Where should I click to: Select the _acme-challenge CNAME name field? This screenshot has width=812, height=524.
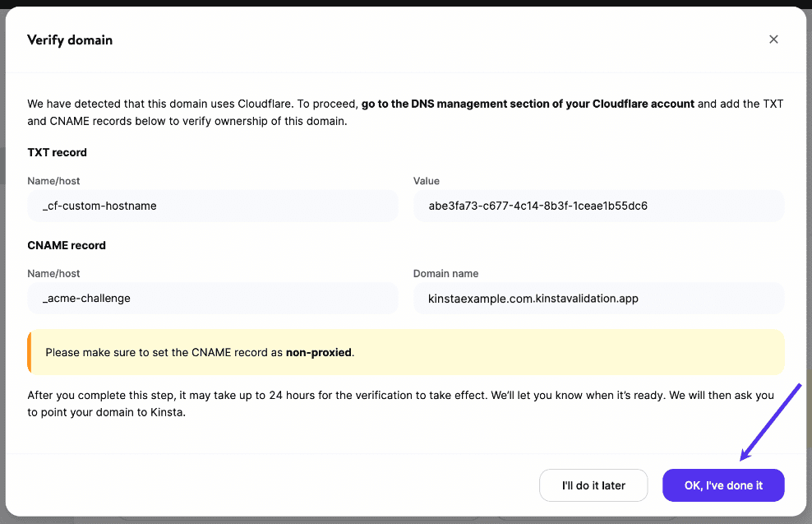tap(213, 299)
